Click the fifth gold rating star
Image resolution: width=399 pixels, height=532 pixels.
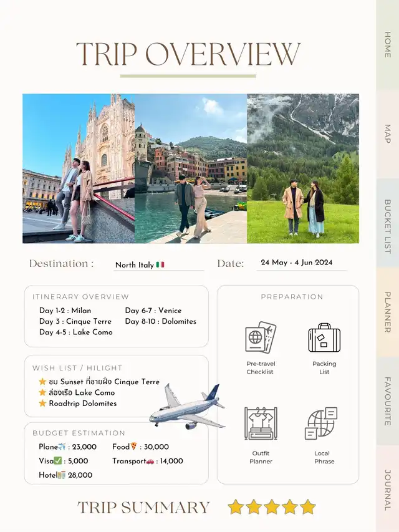point(308,506)
